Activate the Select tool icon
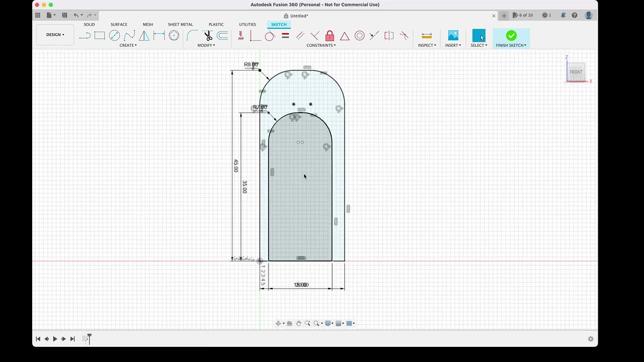This screenshot has width=644, height=362. (x=479, y=36)
